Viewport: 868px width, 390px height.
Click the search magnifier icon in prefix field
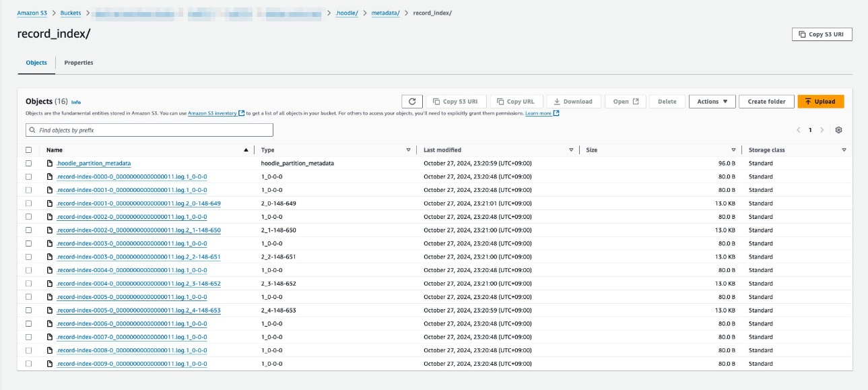33,130
